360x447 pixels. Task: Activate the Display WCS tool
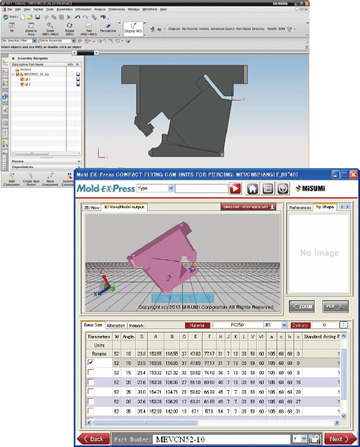click(133, 28)
